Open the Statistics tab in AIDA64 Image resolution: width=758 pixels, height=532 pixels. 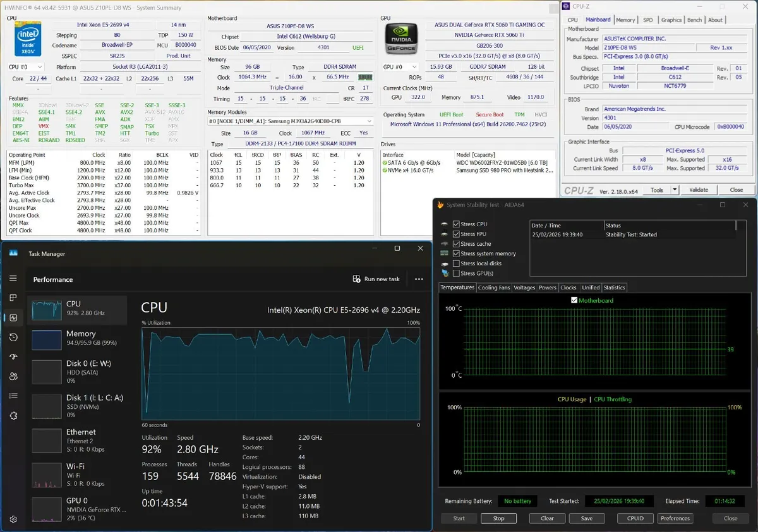[614, 287]
